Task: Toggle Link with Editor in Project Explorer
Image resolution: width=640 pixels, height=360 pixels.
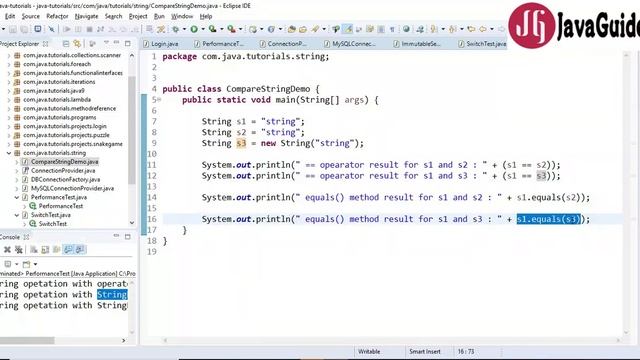Action: 77,43
